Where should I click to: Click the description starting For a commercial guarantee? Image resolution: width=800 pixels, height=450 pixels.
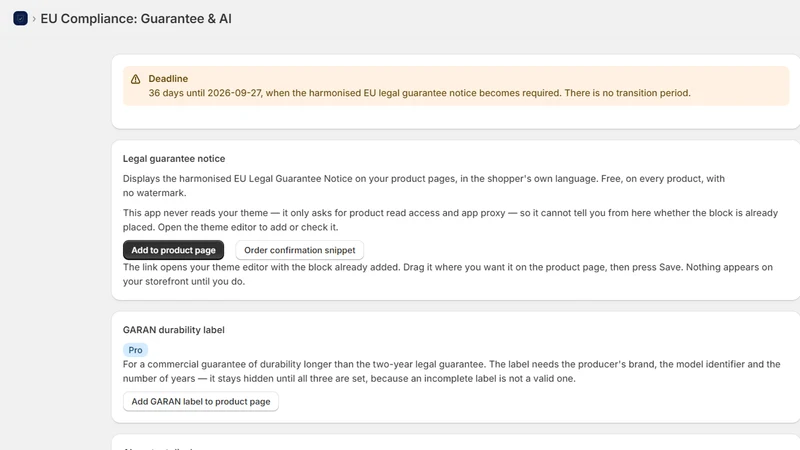pyautogui.click(x=451, y=371)
